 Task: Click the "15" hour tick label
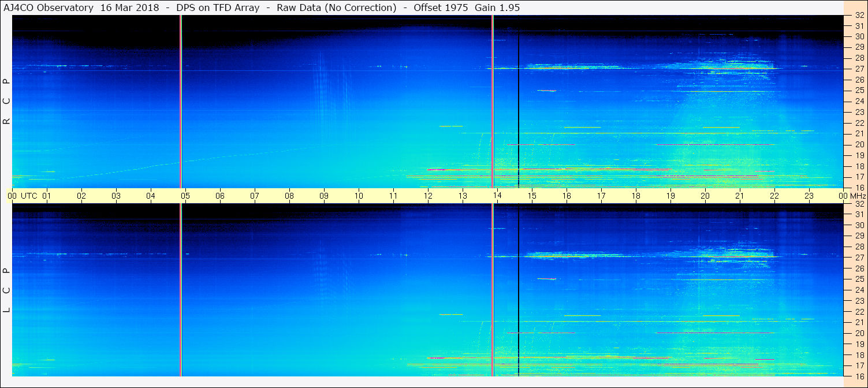coord(532,196)
